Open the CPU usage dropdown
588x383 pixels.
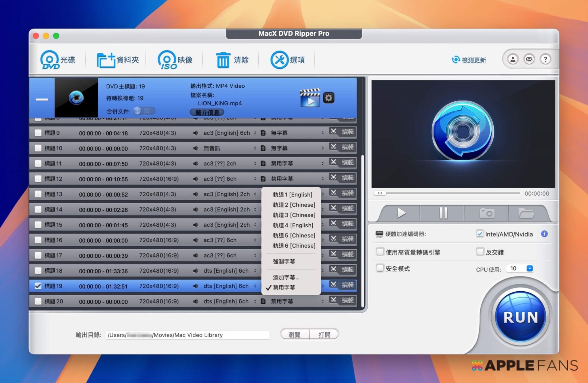coord(530,268)
